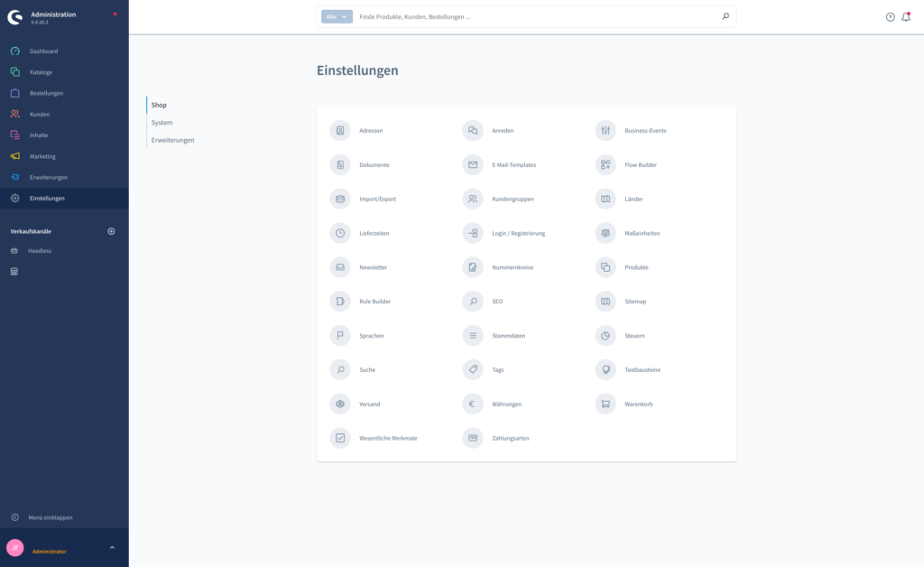Screen dimensions: 924x567
Task: Click the storefront icon below Headless
Action: click(14, 272)
